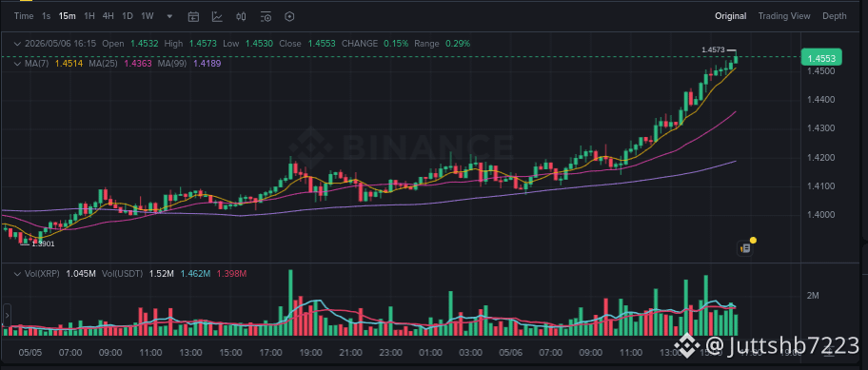Click the High value 1.4573 in header
868x370 pixels.
pyautogui.click(x=203, y=43)
